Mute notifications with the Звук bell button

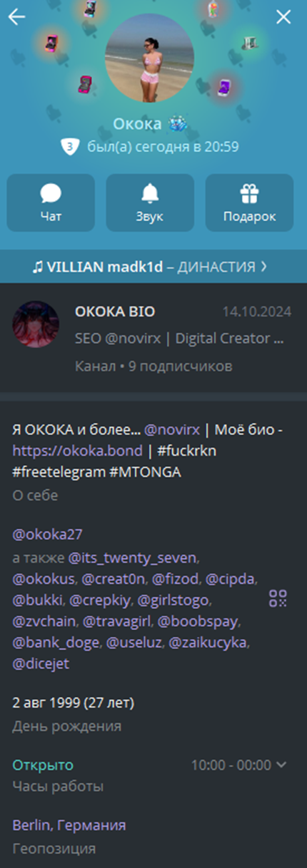[x=150, y=203]
